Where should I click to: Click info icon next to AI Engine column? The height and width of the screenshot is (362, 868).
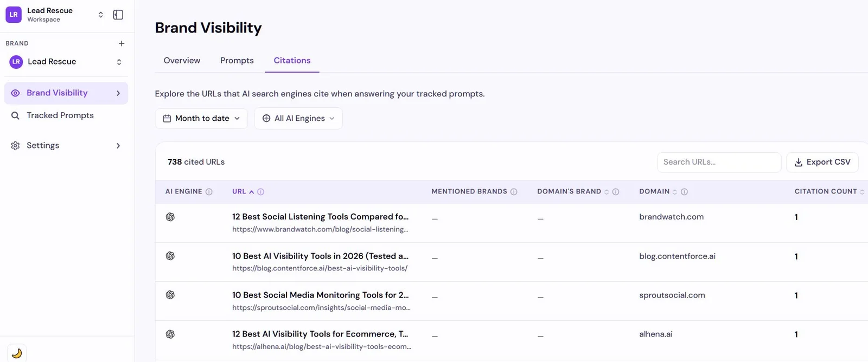(209, 192)
